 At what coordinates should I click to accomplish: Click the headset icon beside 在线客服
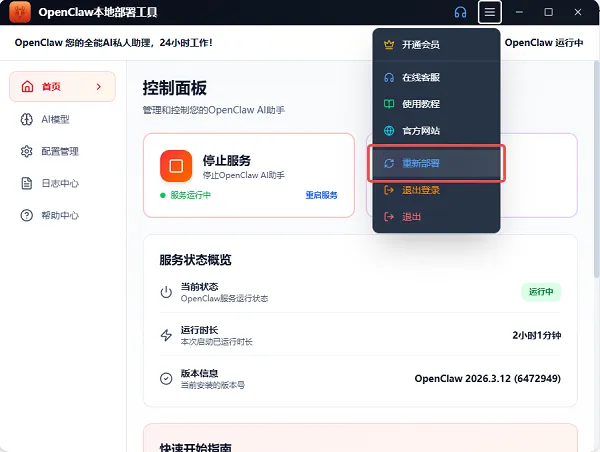tap(389, 78)
